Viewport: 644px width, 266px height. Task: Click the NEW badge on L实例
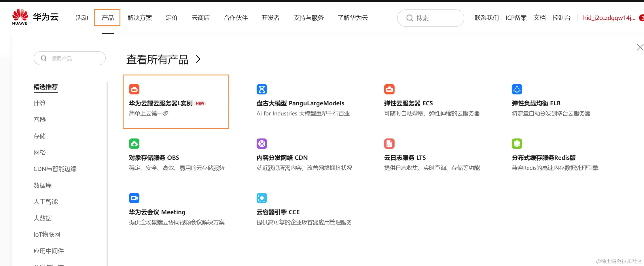click(x=200, y=103)
